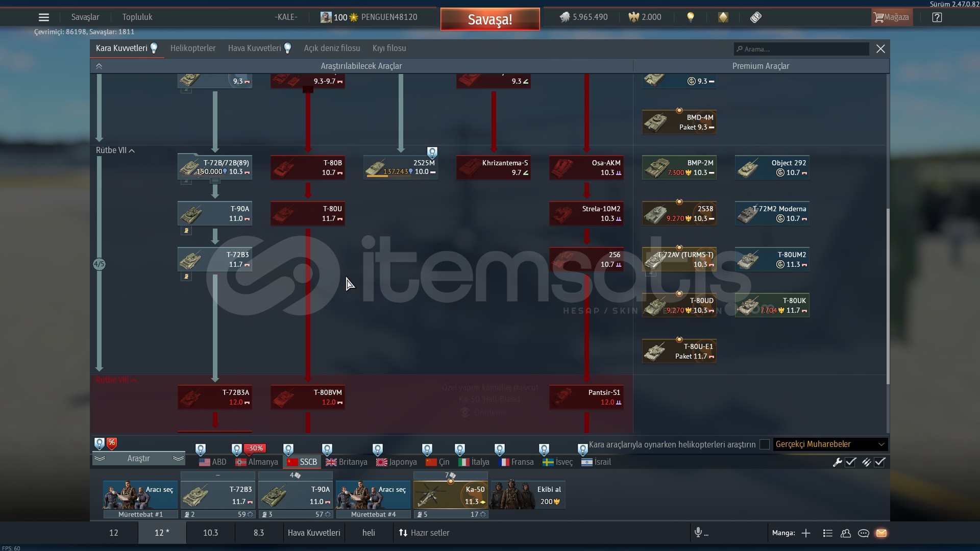Select the İsrail nation tab
980x551 pixels.
tap(596, 462)
